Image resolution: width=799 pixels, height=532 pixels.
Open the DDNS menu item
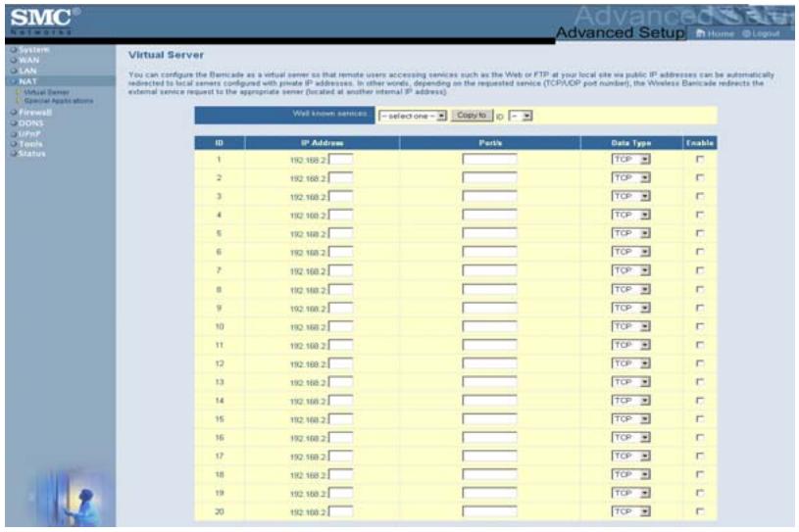pyautogui.click(x=31, y=123)
